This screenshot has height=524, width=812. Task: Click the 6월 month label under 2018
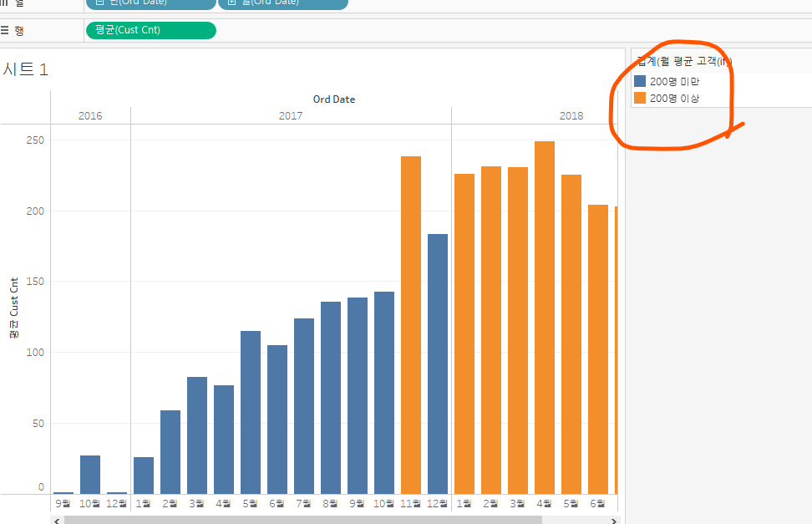[x=597, y=503]
